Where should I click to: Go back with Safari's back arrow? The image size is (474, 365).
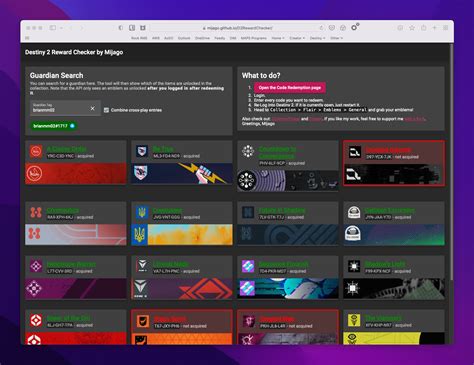coord(71,28)
